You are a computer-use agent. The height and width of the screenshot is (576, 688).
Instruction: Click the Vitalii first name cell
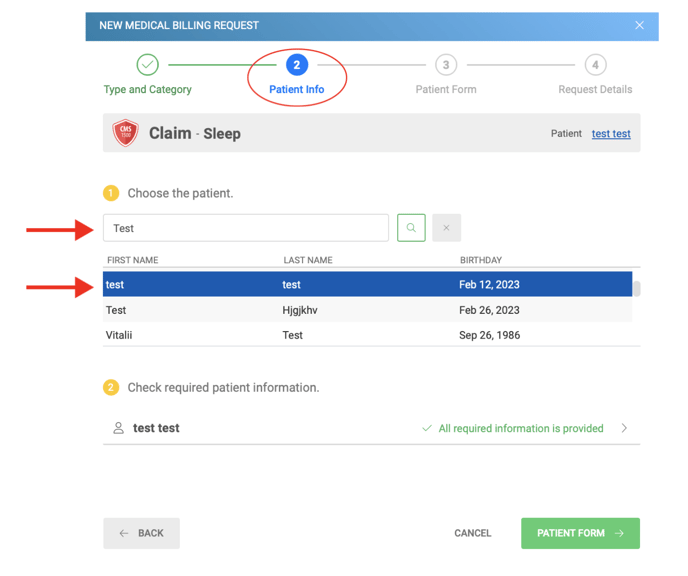click(119, 335)
